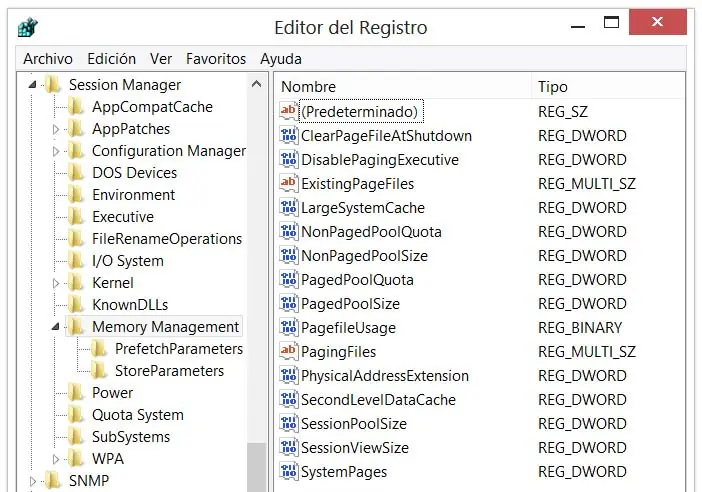The image size is (702, 492).
Task: Select the SystemPages value name
Action: pyautogui.click(x=344, y=471)
